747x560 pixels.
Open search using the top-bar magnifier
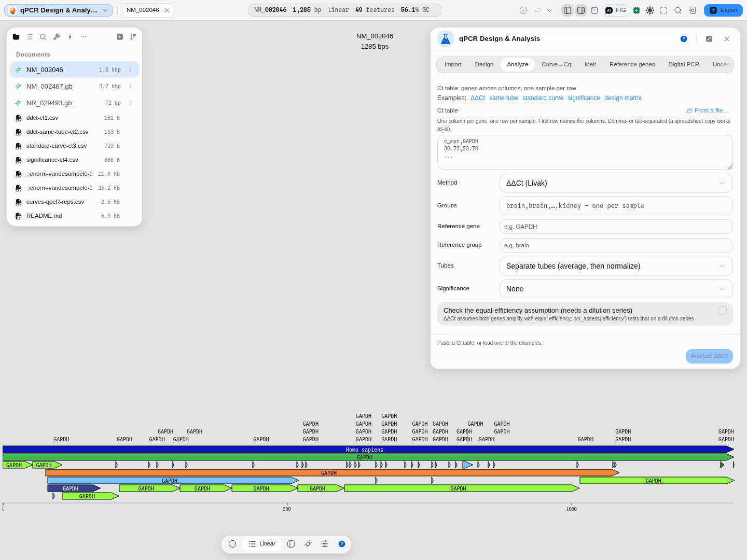678,10
